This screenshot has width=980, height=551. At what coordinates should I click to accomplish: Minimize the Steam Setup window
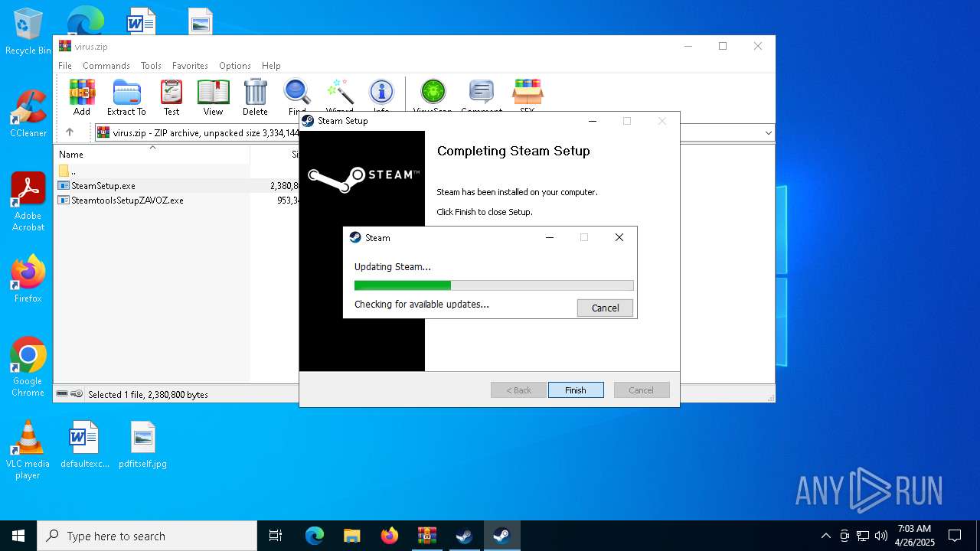click(x=592, y=121)
